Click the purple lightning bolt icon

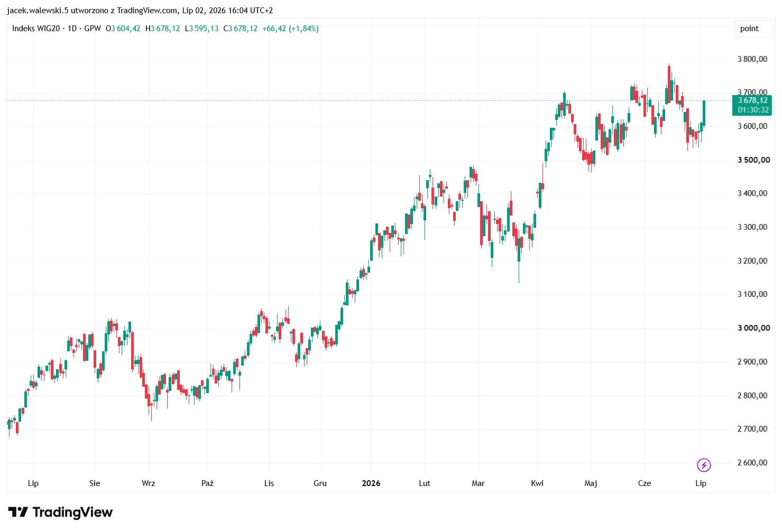[x=704, y=465]
